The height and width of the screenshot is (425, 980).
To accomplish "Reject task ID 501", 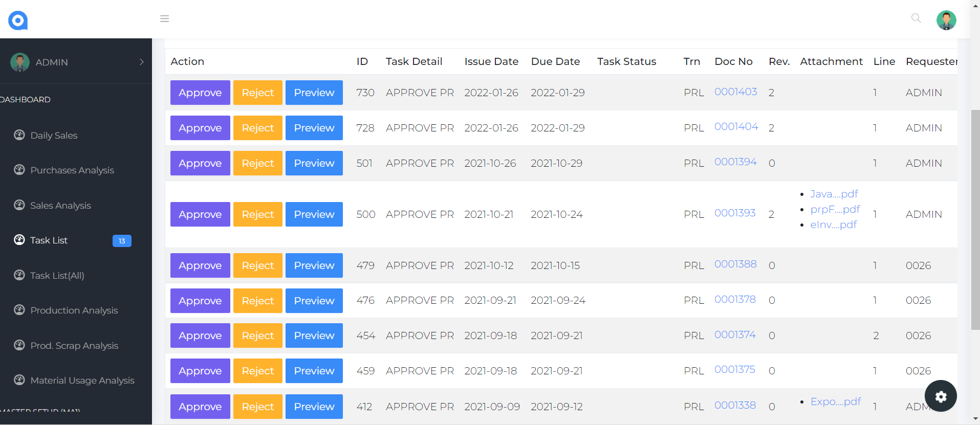I will tap(257, 163).
